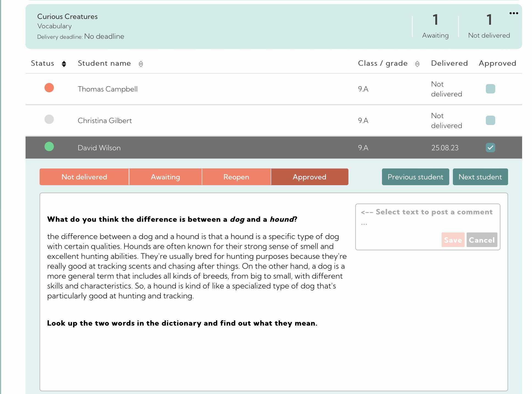This screenshot has height=394, width=532.
Task: Cancel the comment being composed
Action: [482, 240]
